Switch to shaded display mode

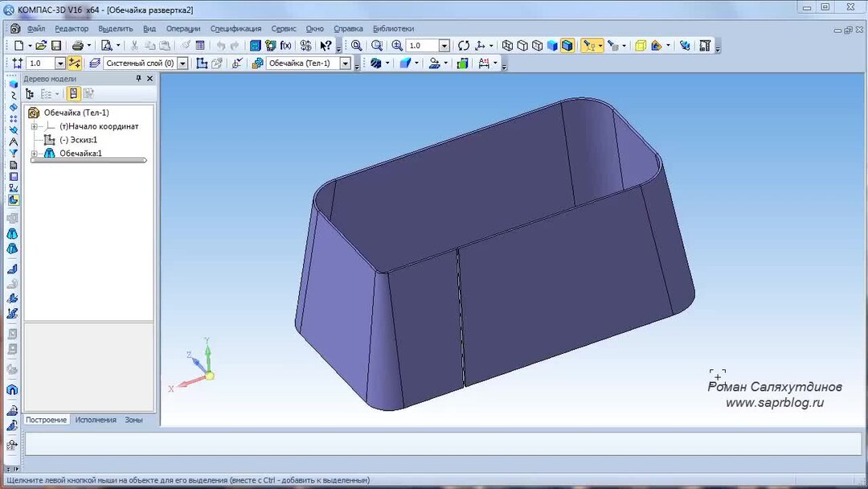tap(552, 46)
